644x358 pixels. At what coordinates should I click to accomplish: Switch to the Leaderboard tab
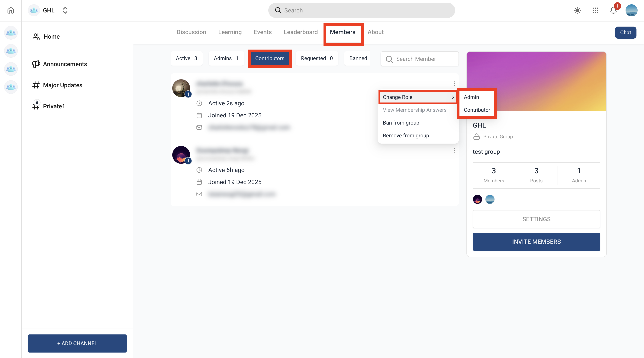[301, 32]
